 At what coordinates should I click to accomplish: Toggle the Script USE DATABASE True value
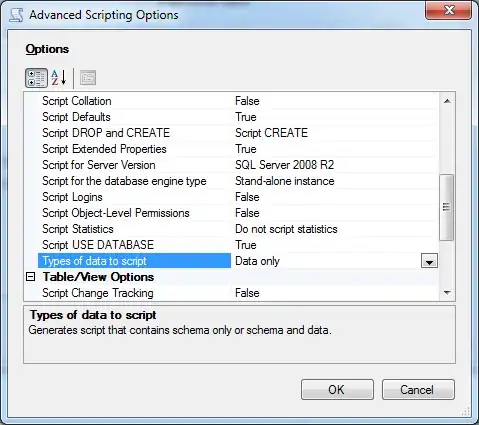coord(246,245)
